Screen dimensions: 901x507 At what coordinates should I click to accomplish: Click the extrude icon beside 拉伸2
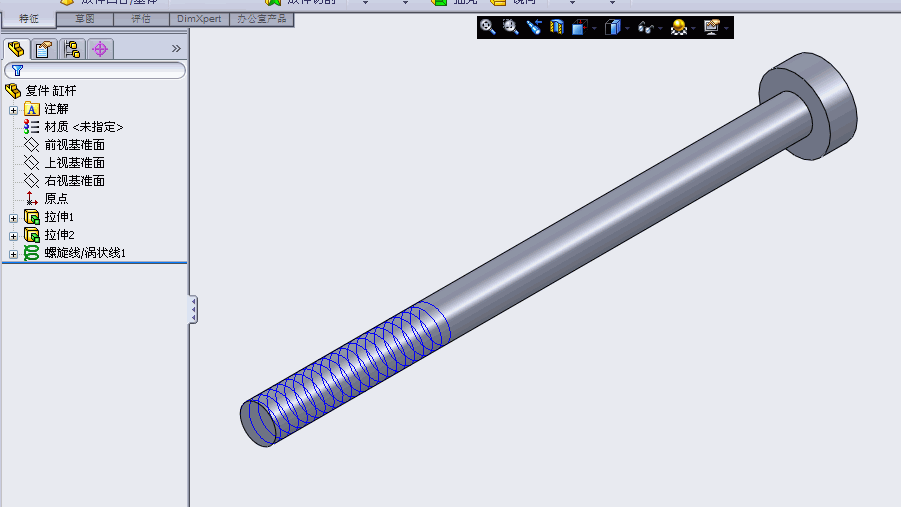[x=32, y=235]
